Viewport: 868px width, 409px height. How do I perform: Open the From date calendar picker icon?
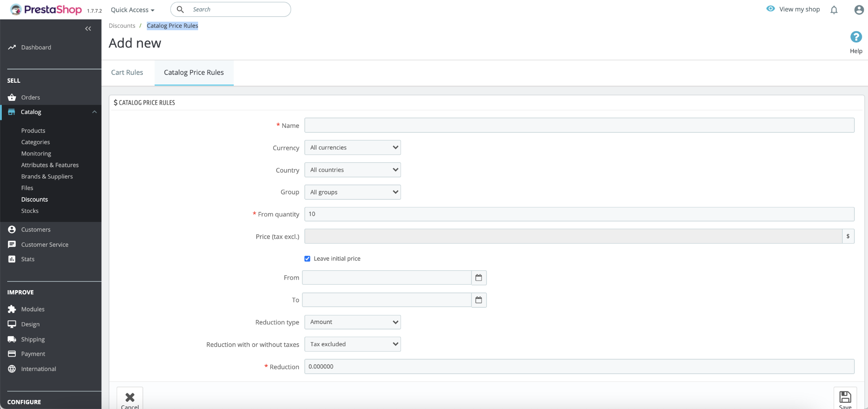coord(479,277)
